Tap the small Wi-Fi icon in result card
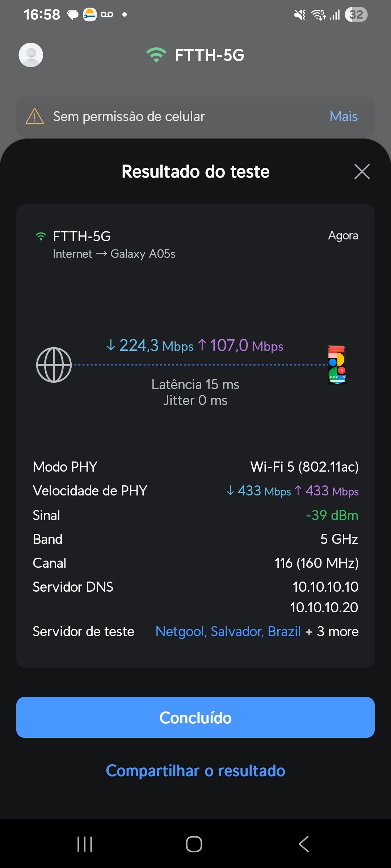 tap(41, 237)
